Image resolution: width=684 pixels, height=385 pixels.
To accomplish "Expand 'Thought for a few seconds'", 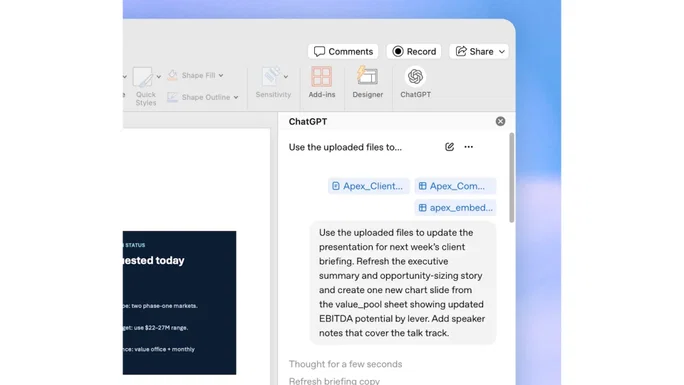I will click(345, 364).
